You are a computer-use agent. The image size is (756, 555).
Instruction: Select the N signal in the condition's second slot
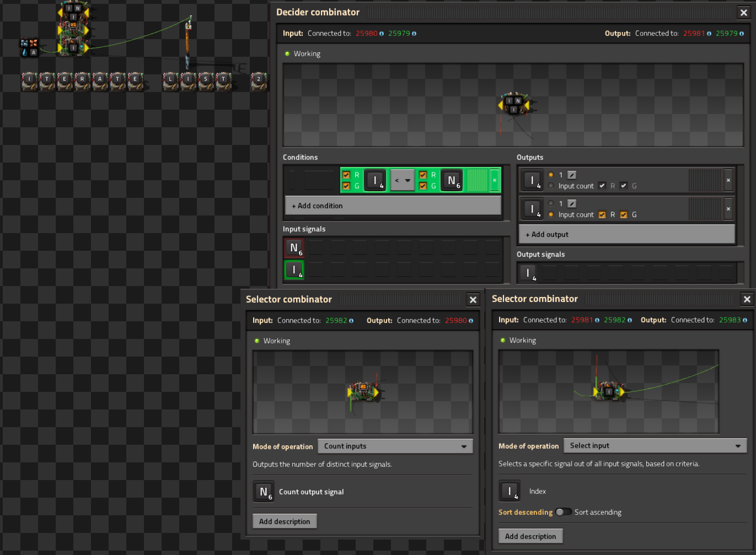click(x=452, y=180)
